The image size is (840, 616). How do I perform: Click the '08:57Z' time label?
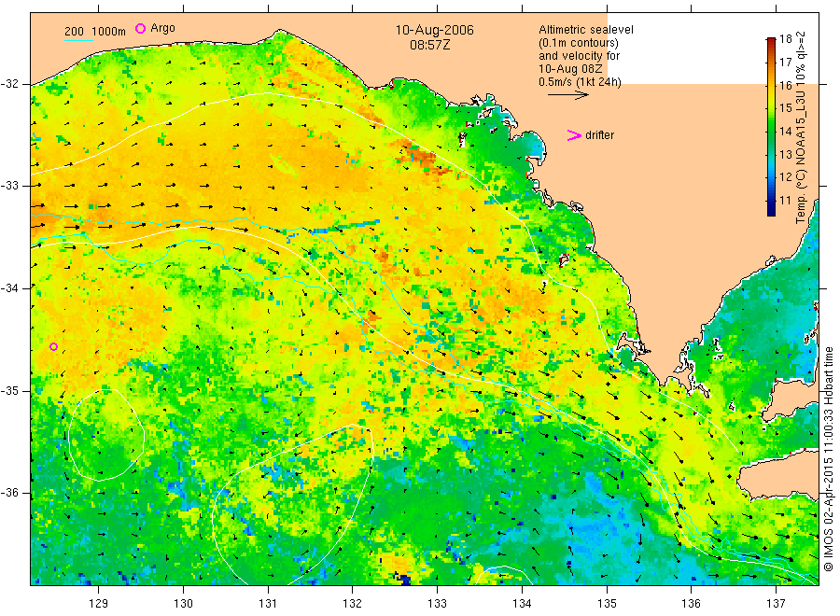429,45
